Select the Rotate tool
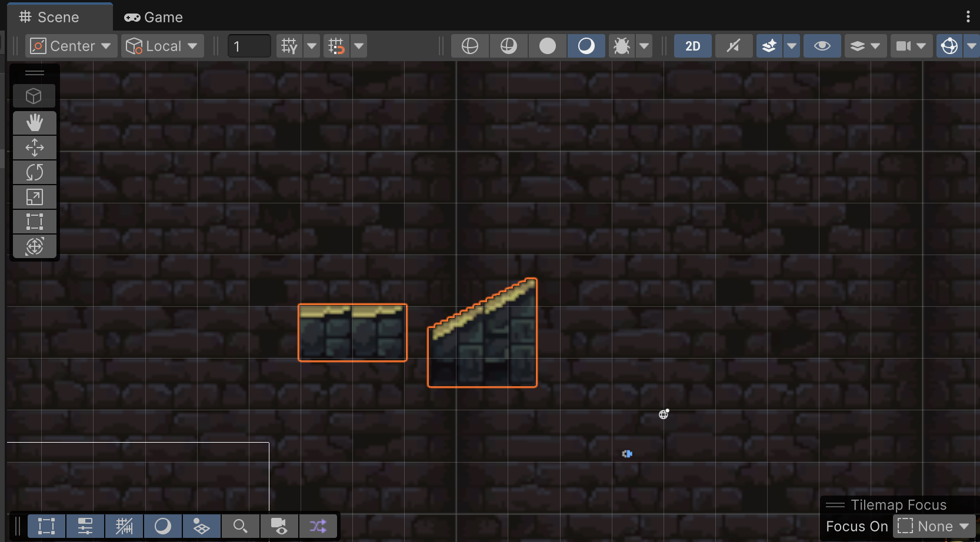The width and height of the screenshot is (980, 542). (34, 172)
